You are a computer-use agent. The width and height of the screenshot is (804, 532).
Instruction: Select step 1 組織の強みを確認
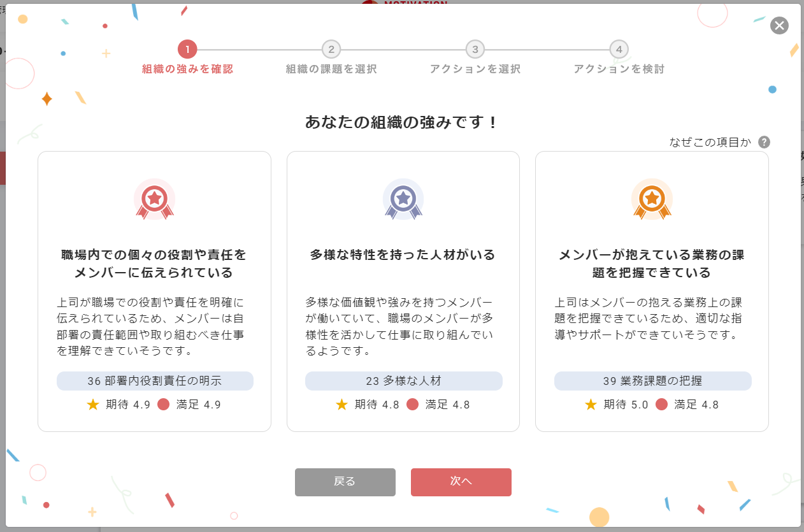(187, 50)
